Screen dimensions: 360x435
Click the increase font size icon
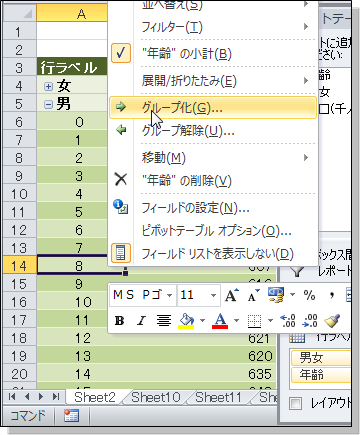tap(232, 295)
